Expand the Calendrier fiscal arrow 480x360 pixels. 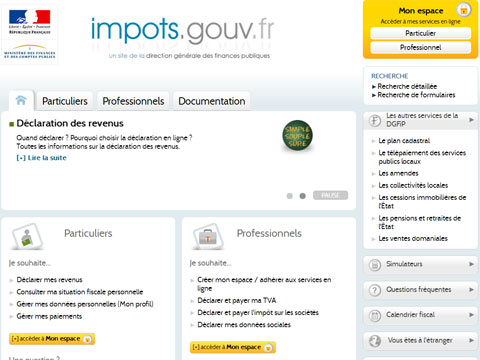pyautogui.click(x=471, y=315)
